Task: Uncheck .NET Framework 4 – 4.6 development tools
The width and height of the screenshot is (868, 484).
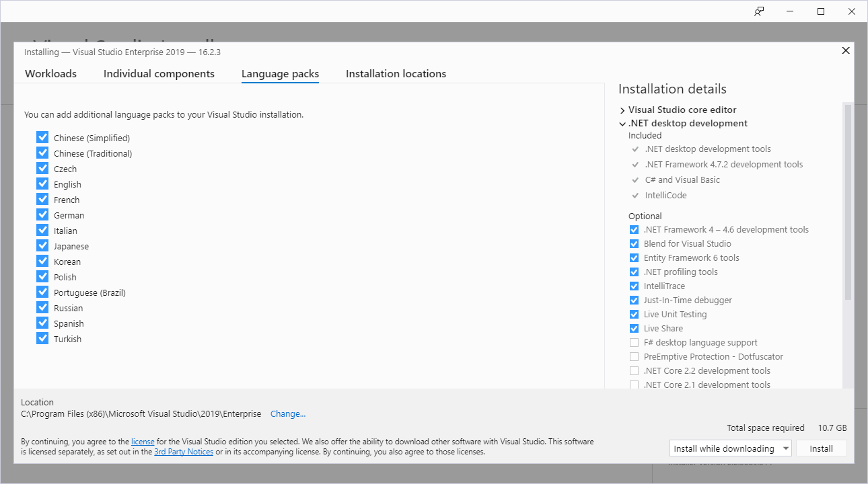Action: (x=634, y=230)
